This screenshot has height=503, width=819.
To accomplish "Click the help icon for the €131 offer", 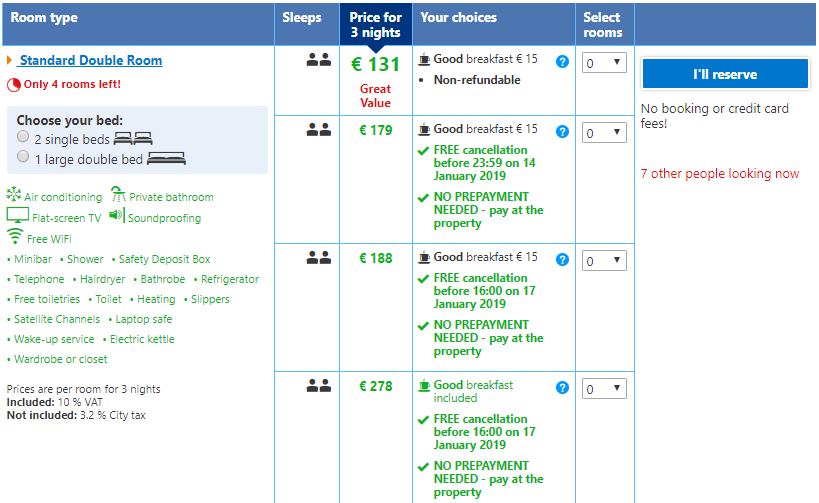I will coord(562,62).
